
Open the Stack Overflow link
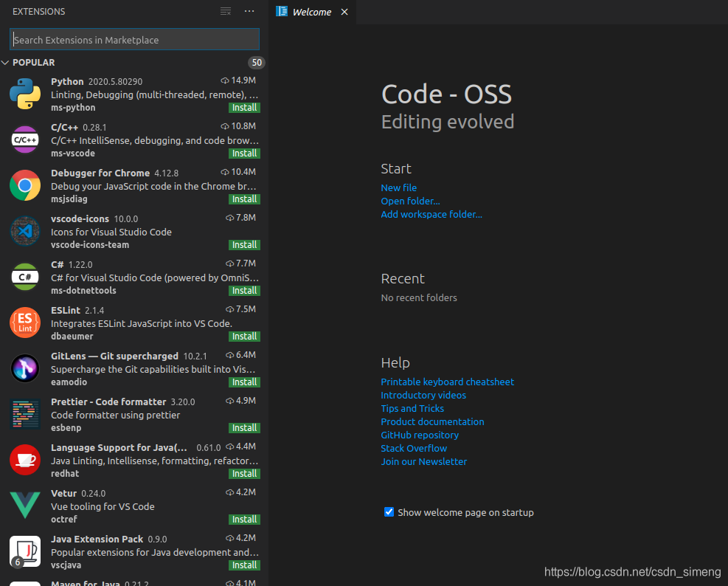click(x=414, y=449)
